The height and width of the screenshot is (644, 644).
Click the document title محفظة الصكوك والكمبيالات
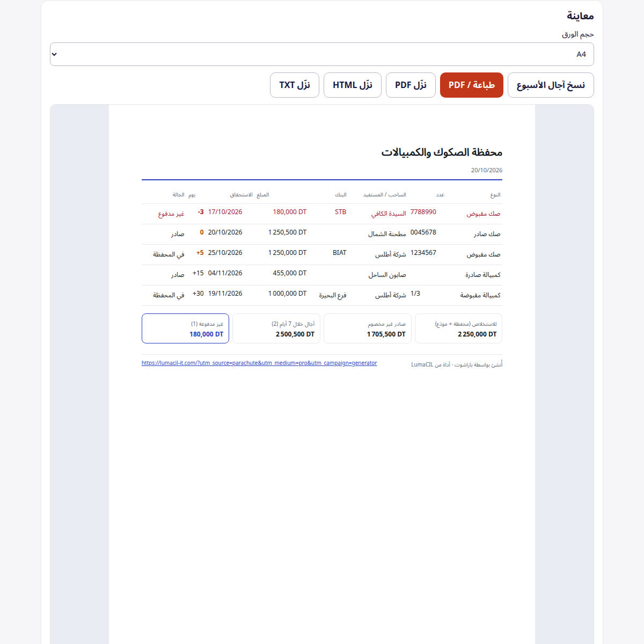point(442,152)
